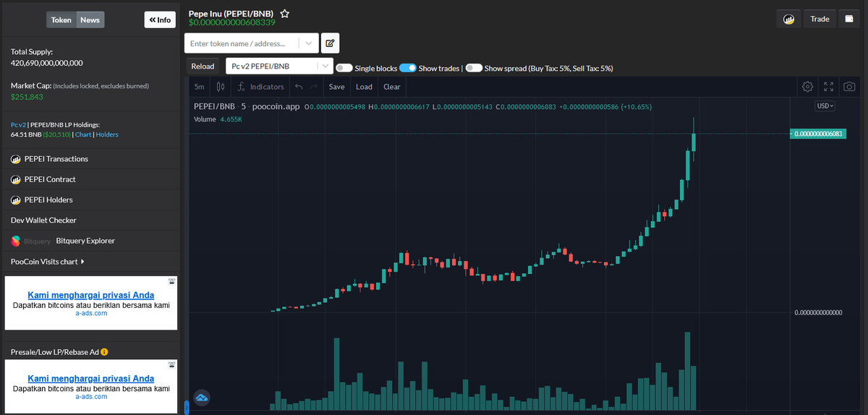Click the undo arrow in chart toolbar

pos(299,87)
